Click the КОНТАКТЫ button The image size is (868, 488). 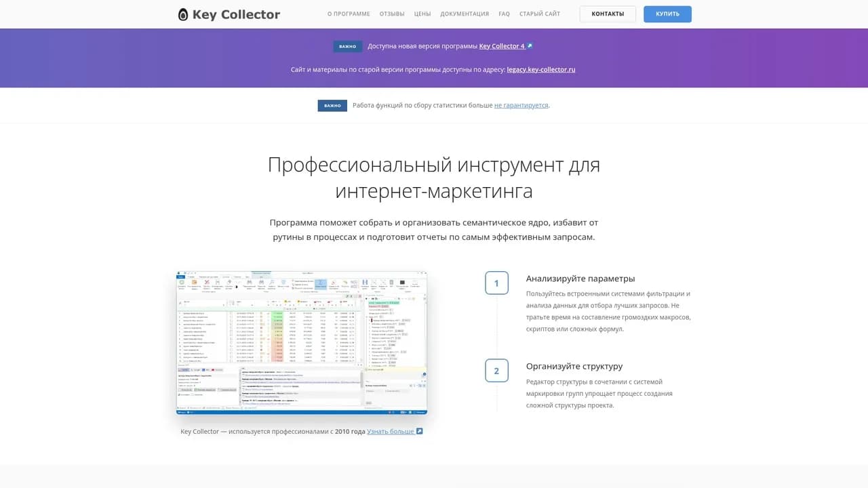pyautogui.click(x=608, y=13)
